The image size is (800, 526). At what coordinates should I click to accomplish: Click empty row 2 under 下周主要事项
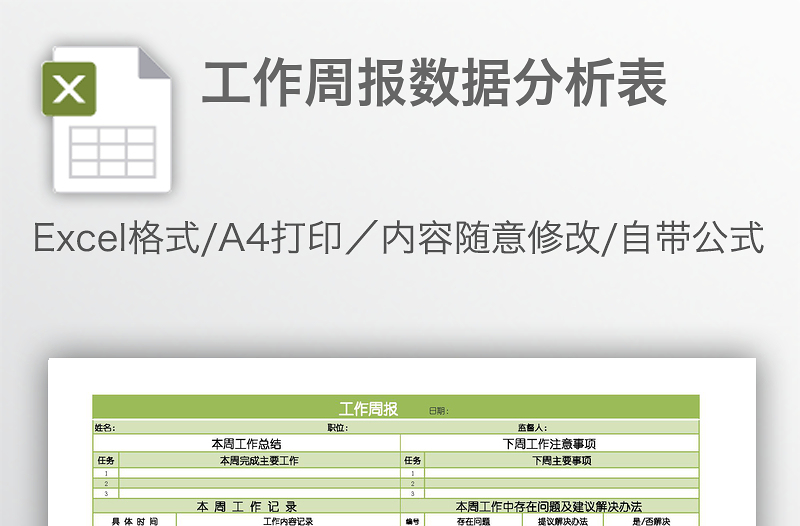pyautogui.click(x=562, y=483)
